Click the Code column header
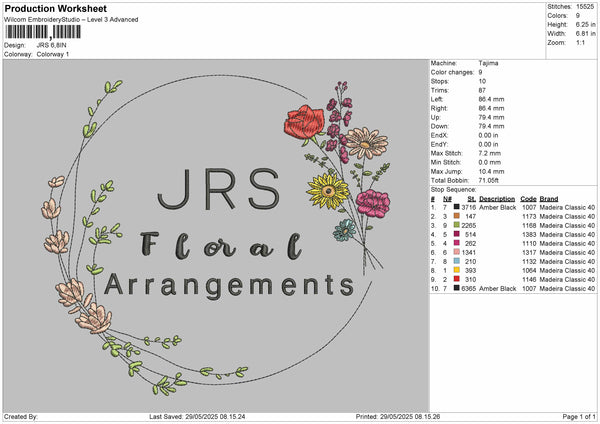 pyautogui.click(x=528, y=198)
